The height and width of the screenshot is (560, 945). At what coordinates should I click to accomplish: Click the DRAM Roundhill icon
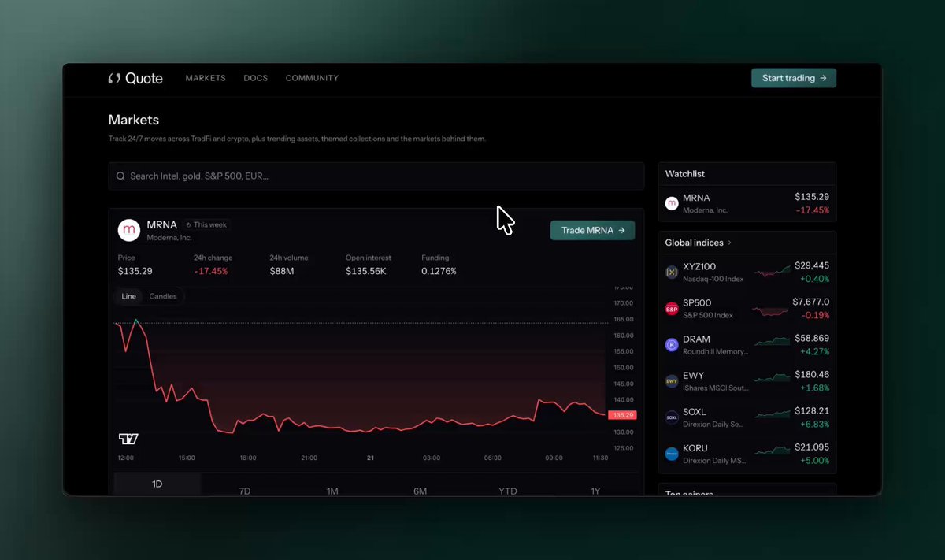tap(672, 345)
